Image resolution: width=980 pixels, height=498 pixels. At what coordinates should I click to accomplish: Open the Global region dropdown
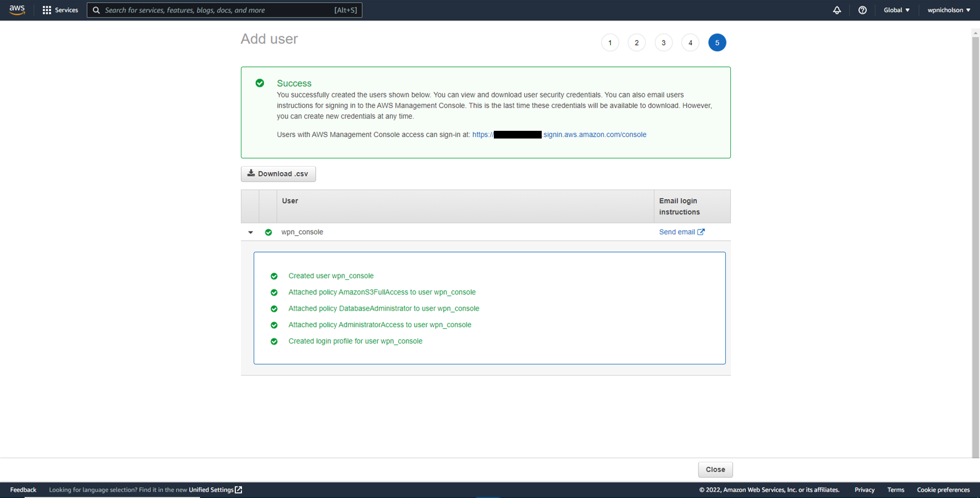click(x=896, y=10)
